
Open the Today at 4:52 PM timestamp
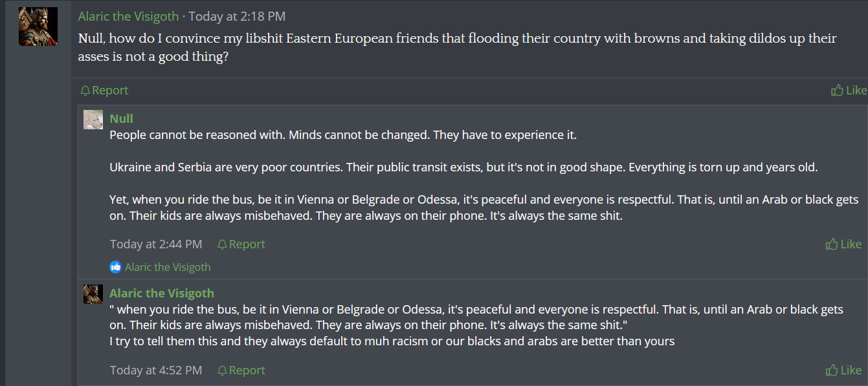[x=156, y=370]
